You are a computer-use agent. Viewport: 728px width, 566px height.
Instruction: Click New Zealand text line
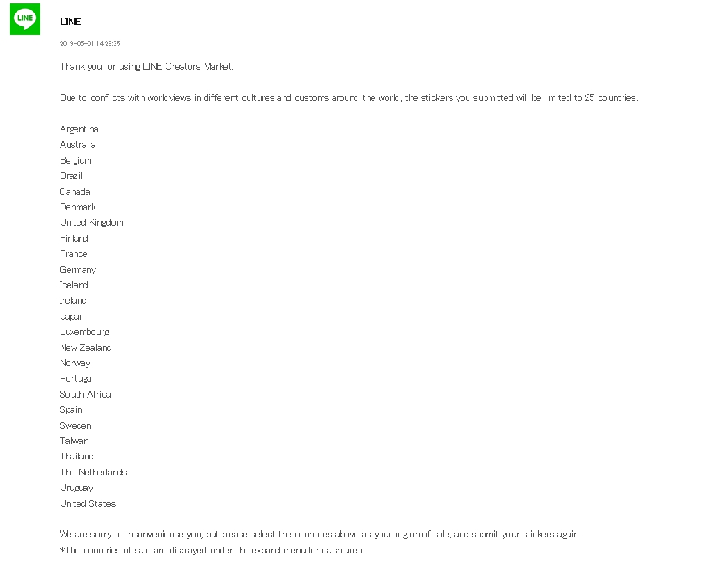pos(86,347)
